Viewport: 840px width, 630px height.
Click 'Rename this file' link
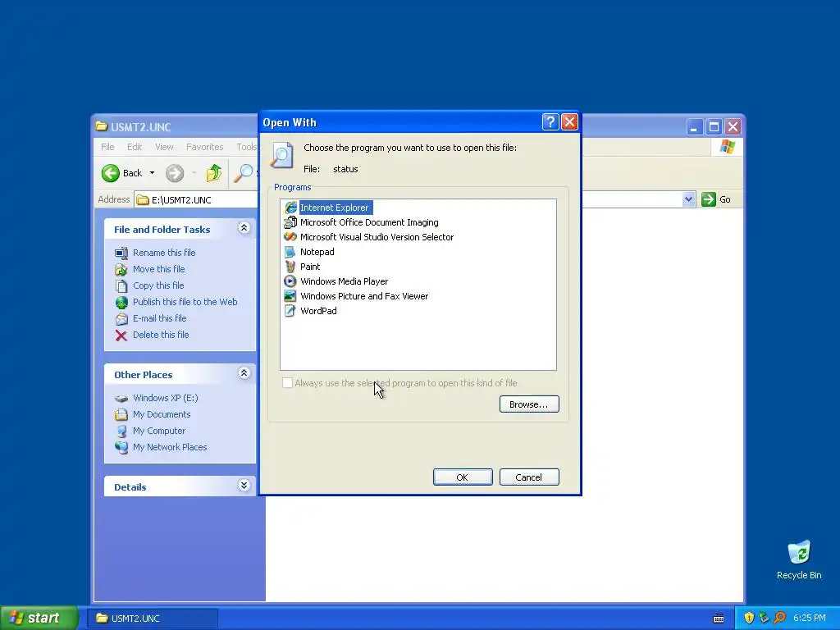coord(164,253)
